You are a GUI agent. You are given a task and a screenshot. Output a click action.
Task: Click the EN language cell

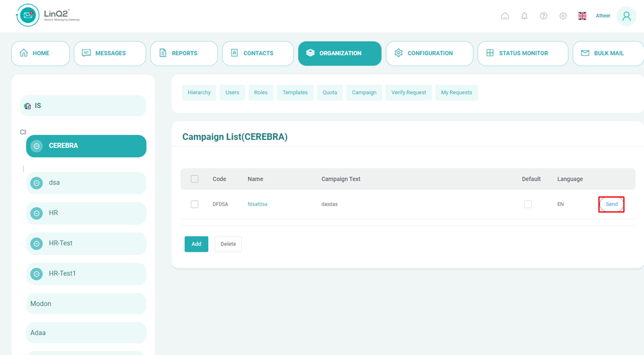(561, 204)
